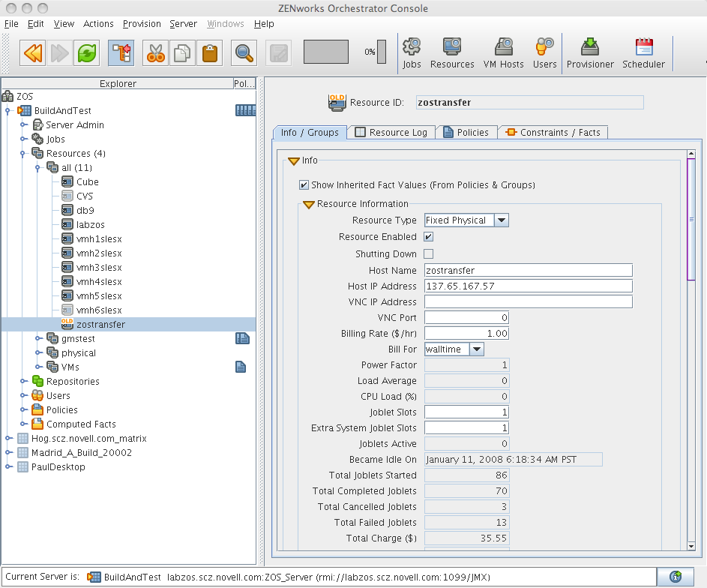The image size is (707, 588).
Task: Click the Cut scissors icon
Action: (x=155, y=53)
